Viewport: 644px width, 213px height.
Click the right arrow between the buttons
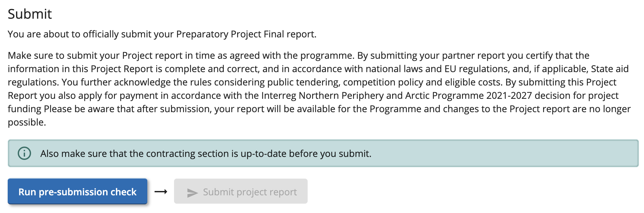pos(161,192)
